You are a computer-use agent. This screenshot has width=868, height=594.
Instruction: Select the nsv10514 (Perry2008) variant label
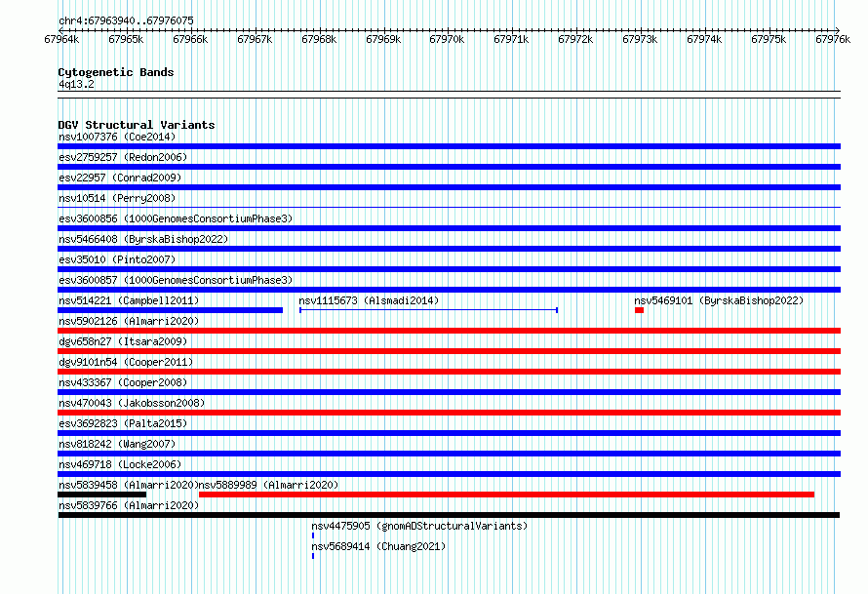click(x=117, y=198)
